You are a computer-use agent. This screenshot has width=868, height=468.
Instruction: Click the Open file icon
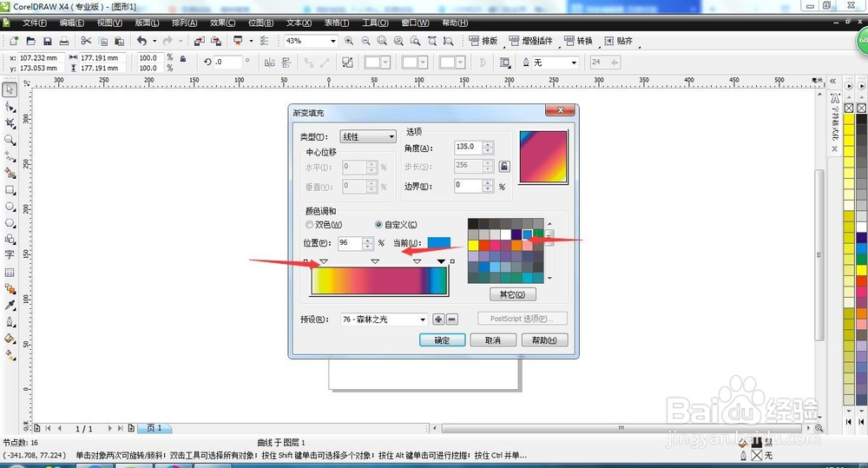pos(31,41)
